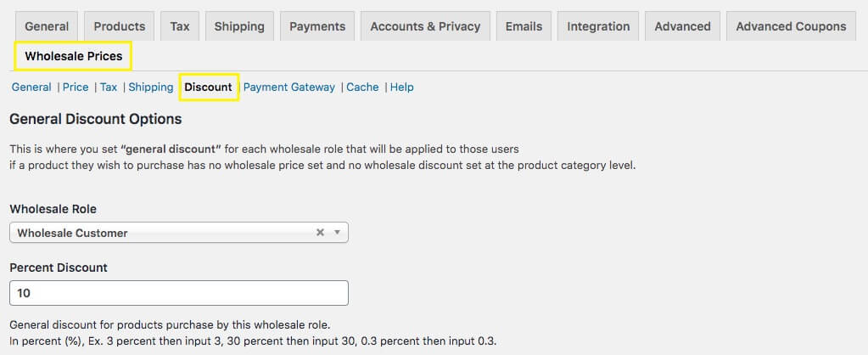Switch to the Products tab
The width and height of the screenshot is (868, 355).
tap(119, 26)
